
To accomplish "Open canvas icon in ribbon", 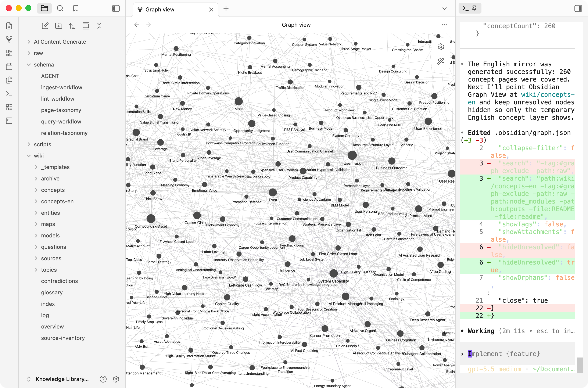I will click(x=9, y=53).
